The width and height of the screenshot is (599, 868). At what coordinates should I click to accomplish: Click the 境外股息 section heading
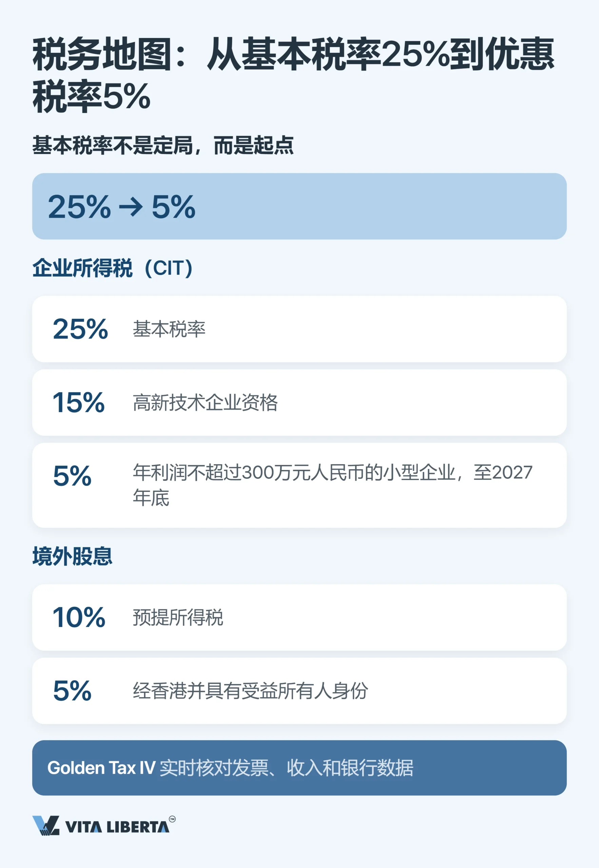pyautogui.click(x=73, y=556)
